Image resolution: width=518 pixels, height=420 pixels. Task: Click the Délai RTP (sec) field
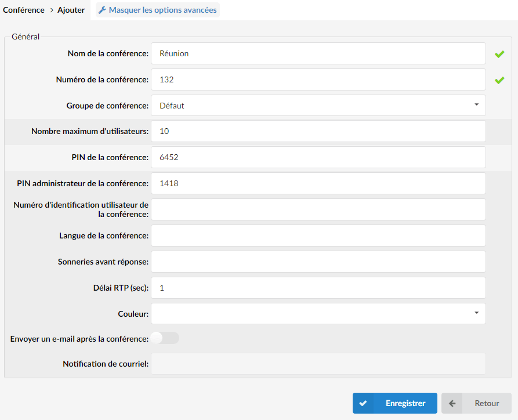point(318,288)
